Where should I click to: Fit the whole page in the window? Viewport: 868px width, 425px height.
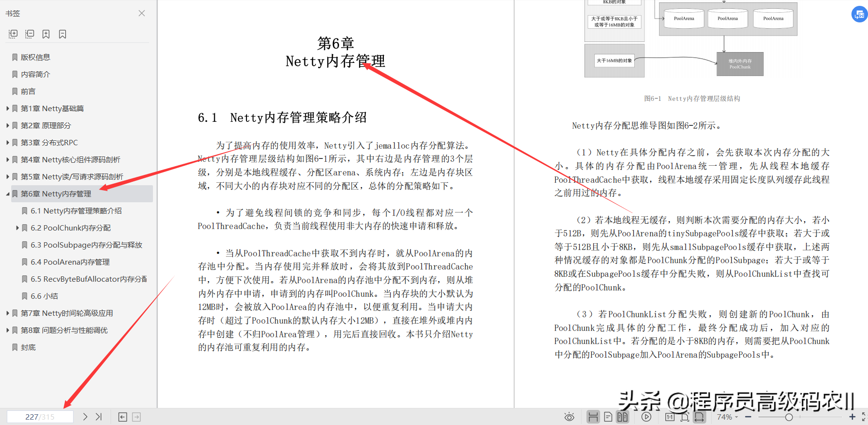(685, 417)
